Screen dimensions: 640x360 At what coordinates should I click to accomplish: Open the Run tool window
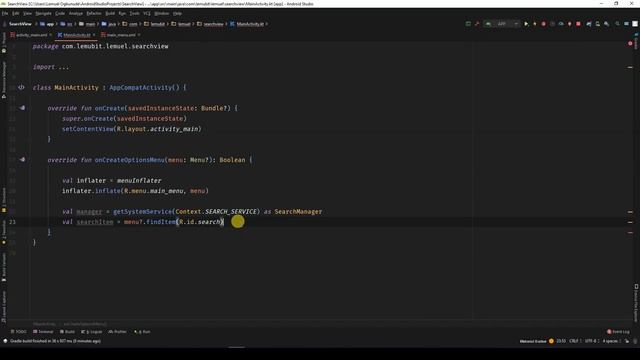(x=142, y=332)
